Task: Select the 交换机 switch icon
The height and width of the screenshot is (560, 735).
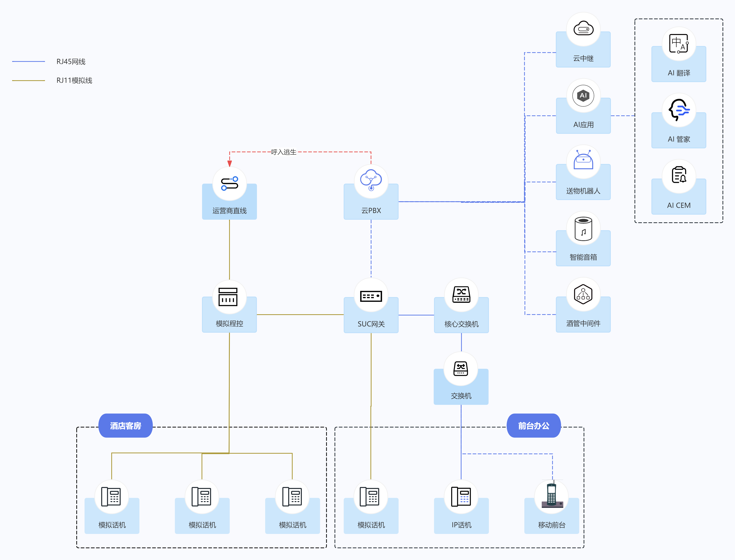Action: click(461, 369)
